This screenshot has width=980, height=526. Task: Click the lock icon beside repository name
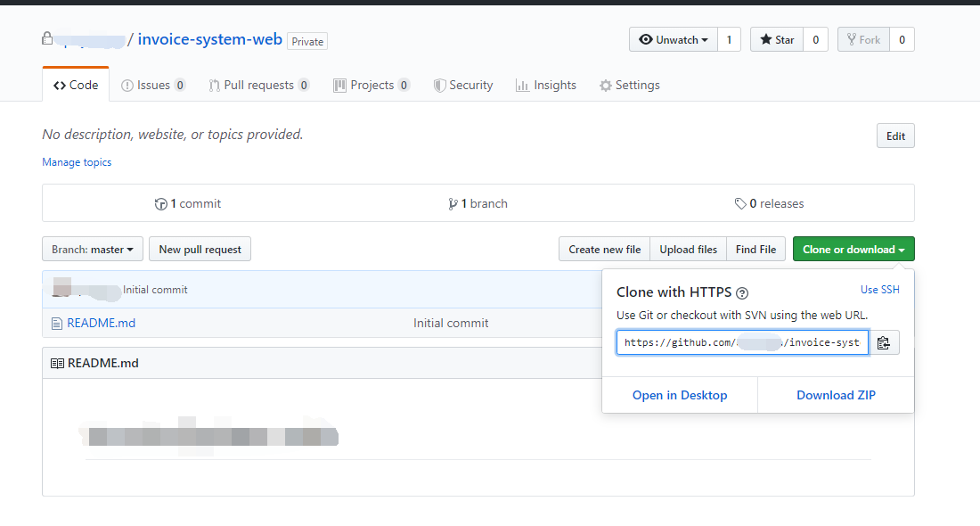pos(47,38)
